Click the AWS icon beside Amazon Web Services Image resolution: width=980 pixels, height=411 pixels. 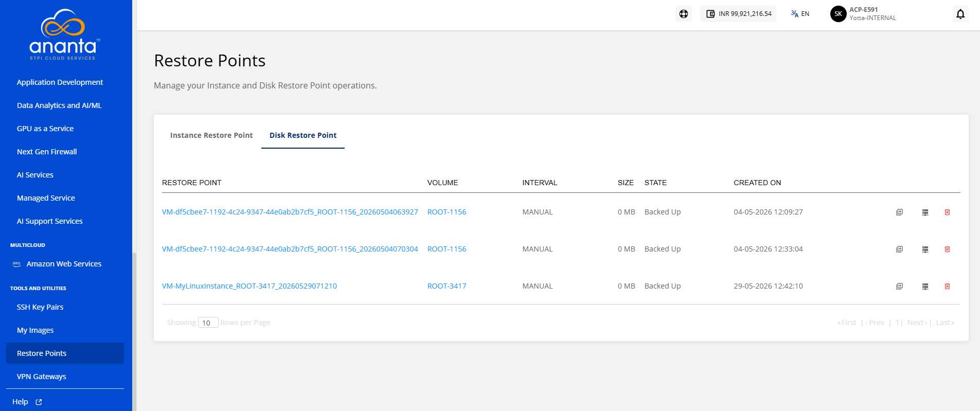point(16,264)
